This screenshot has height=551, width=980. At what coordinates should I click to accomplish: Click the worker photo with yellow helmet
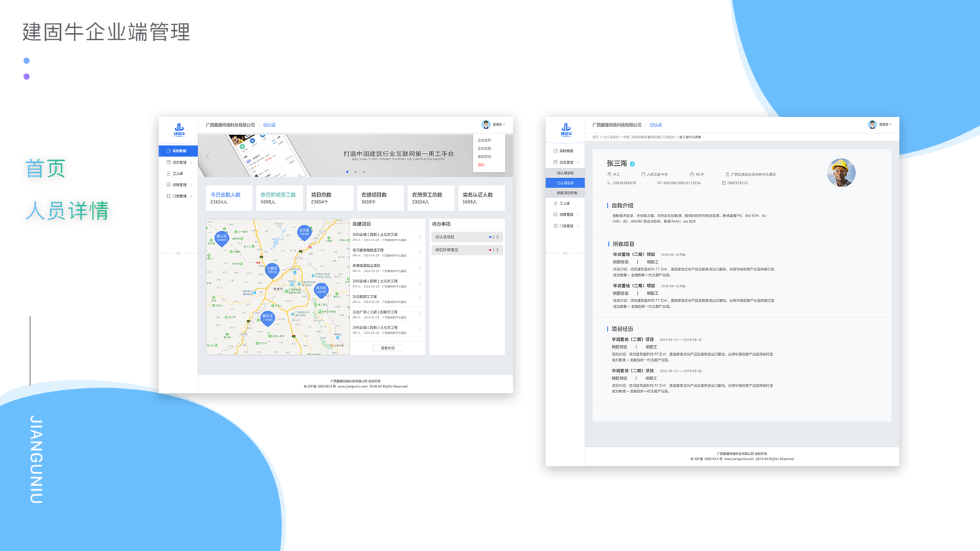pyautogui.click(x=842, y=172)
